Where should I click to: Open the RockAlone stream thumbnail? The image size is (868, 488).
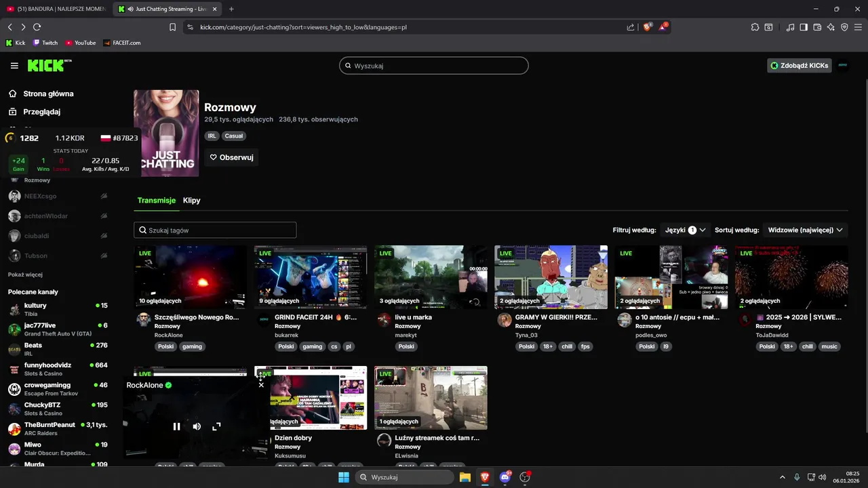point(190,277)
